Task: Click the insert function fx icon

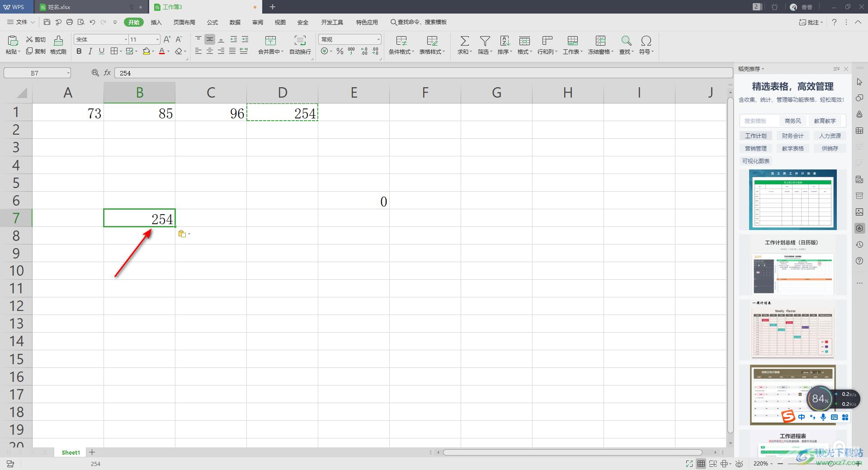Action: pyautogui.click(x=107, y=73)
